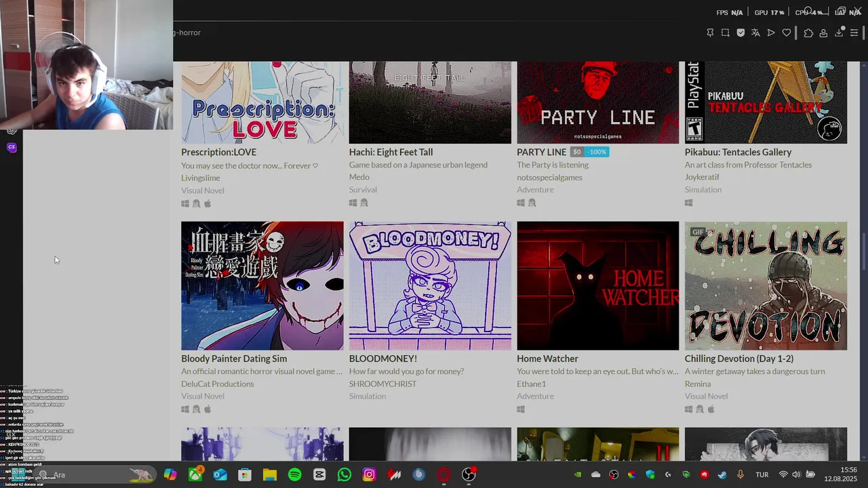Screen dimensions: 868x488
Task: Open the Chilling Devotion (Day 1-2) title
Action: click(739, 359)
